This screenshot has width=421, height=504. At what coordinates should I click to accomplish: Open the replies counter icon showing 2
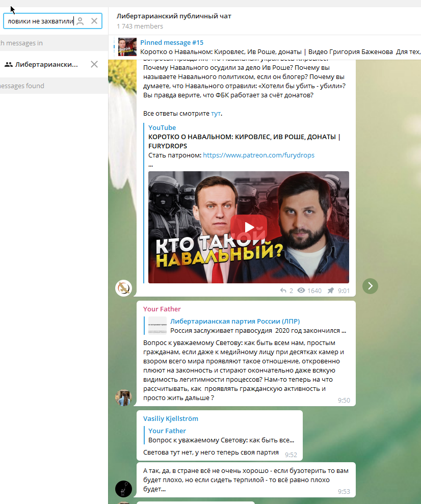coord(283,290)
